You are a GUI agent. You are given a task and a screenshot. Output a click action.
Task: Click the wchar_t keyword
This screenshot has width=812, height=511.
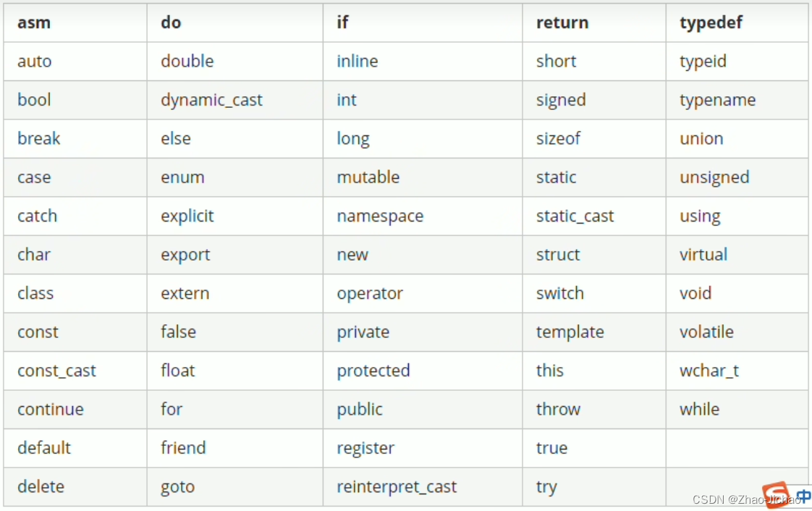[709, 371]
